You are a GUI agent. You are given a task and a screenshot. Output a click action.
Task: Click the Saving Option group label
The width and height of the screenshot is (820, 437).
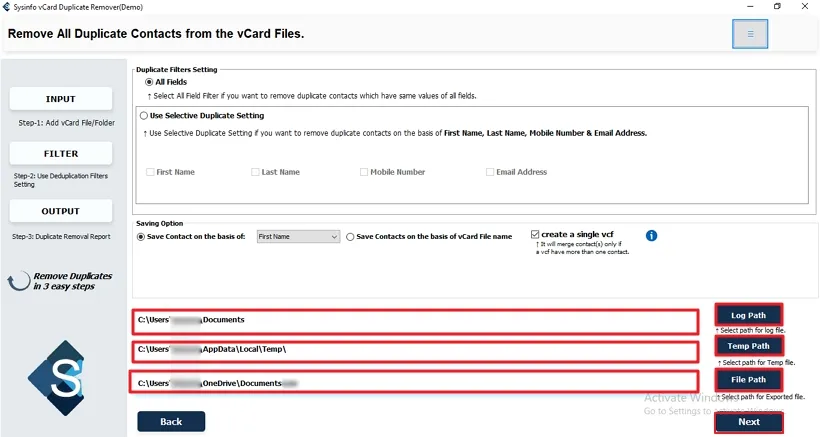point(160,223)
